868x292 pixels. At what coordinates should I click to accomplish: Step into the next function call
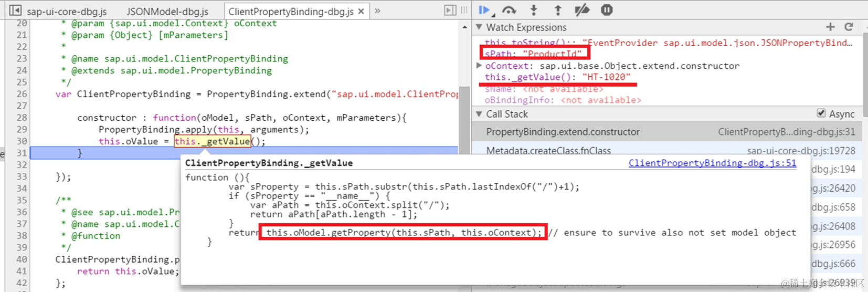[534, 10]
